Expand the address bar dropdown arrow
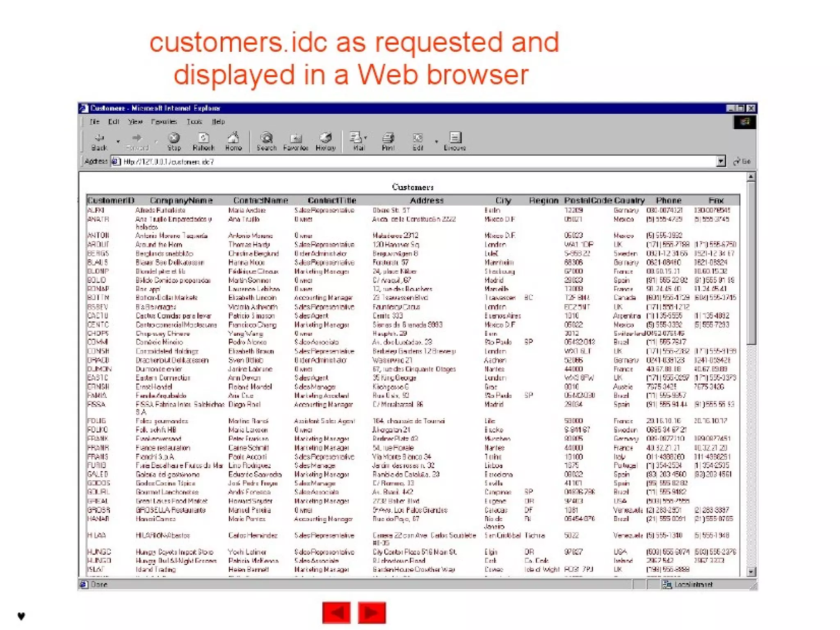This screenshot has width=840, height=630. 721,161
